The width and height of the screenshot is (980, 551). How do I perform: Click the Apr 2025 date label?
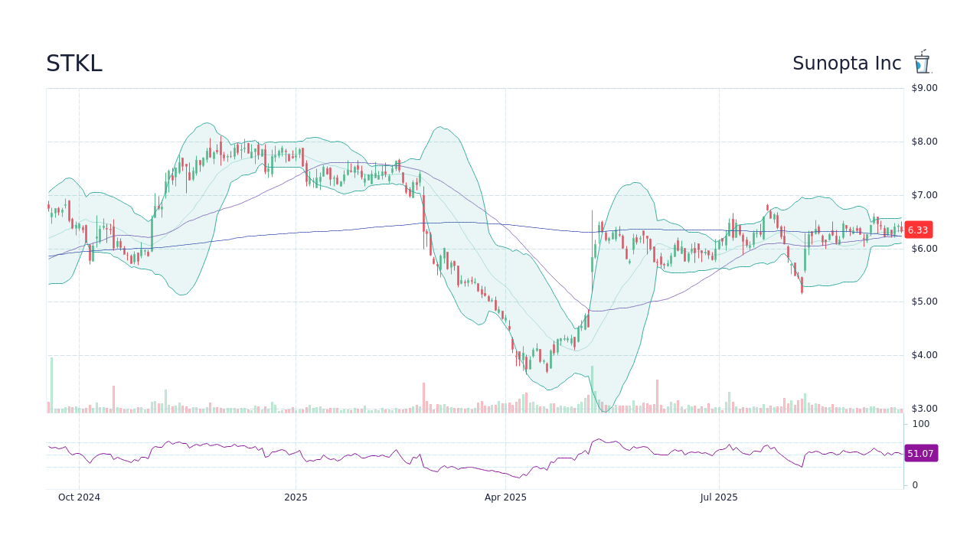[505, 497]
